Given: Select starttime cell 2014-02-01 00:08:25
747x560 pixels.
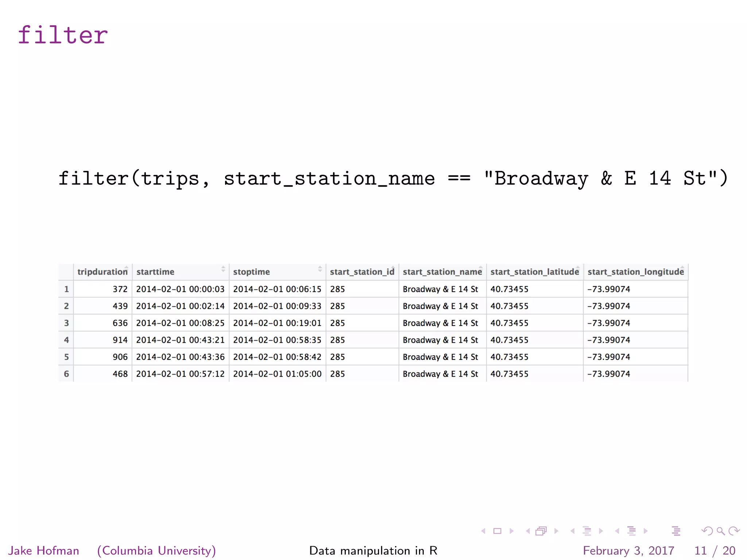Looking at the screenshot, I should pos(180,323).
